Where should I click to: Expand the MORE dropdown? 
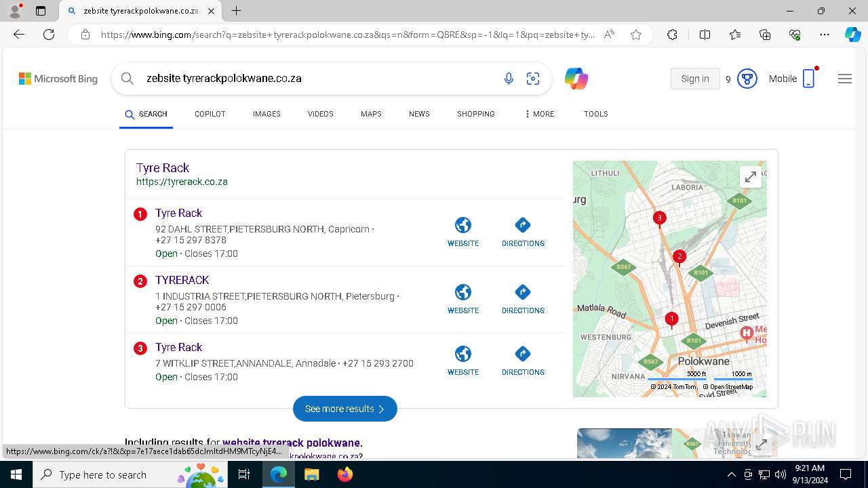[x=540, y=114]
